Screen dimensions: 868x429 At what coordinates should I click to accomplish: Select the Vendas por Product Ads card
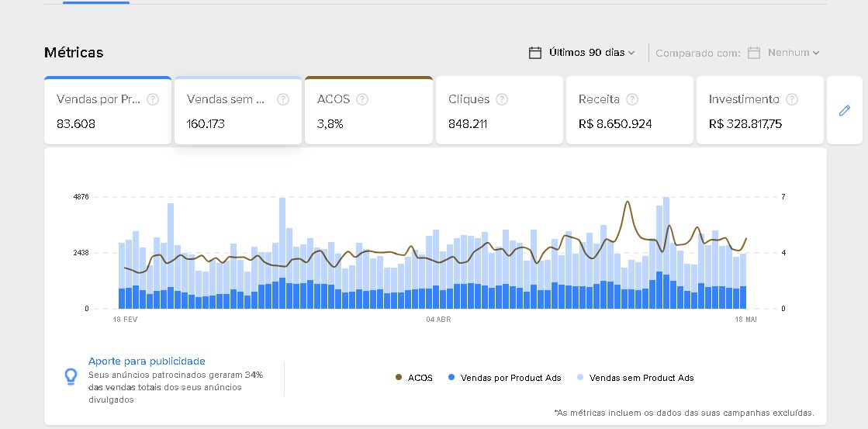click(x=108, y=111)
